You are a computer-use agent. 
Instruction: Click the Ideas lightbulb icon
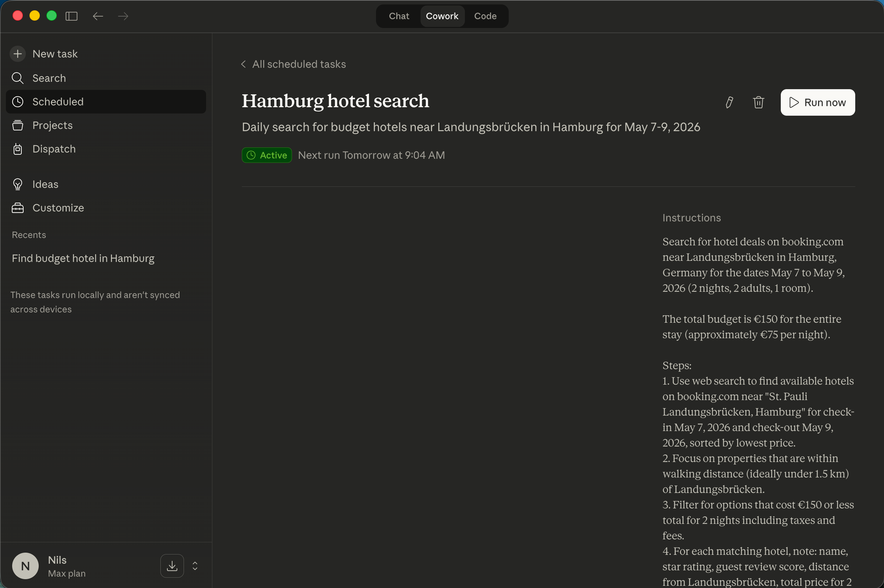18,184
